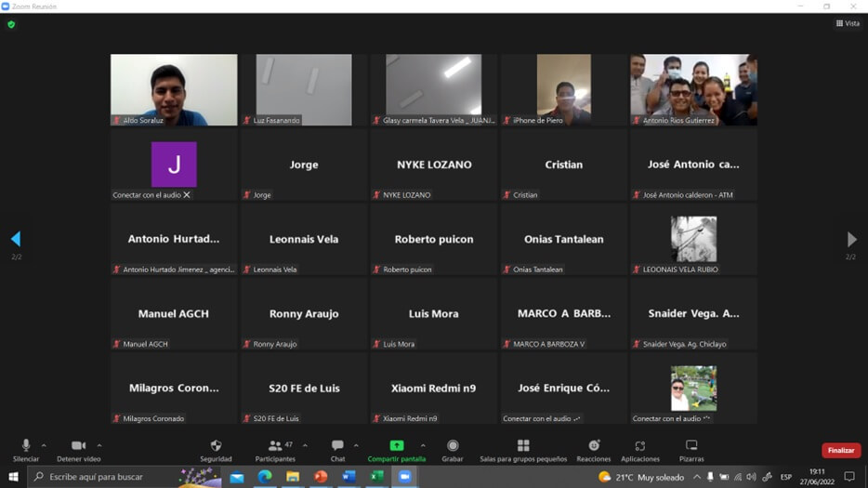
Task: Click the red Finalizar button
Action: (x=840, y=451)
